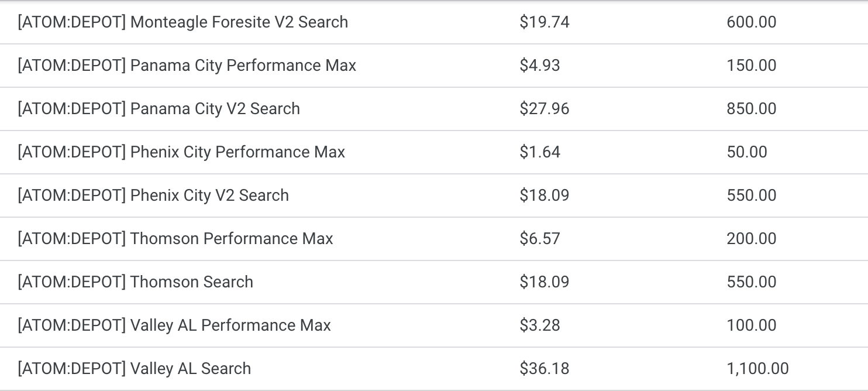Screen dimensions: 868x391
Task: Select the $1.64 amount cell
Action: 539,152
